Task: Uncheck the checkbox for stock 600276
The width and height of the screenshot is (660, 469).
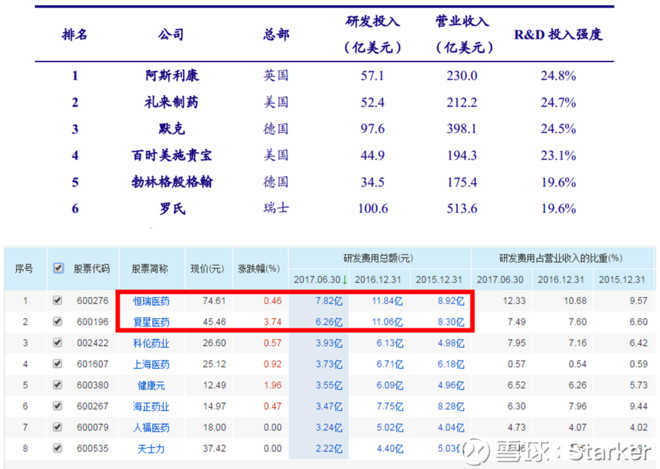Action: (58, 301)
